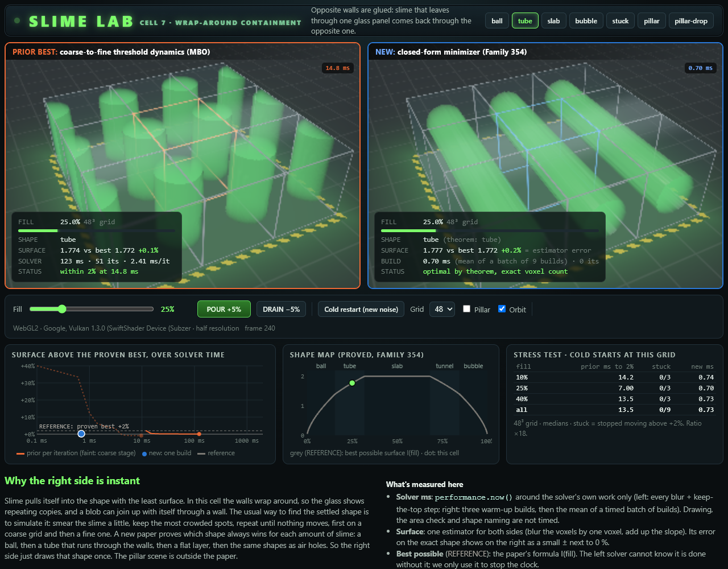Click the 40% fill row label
The image size is (728, 569).
click(522, 399)
